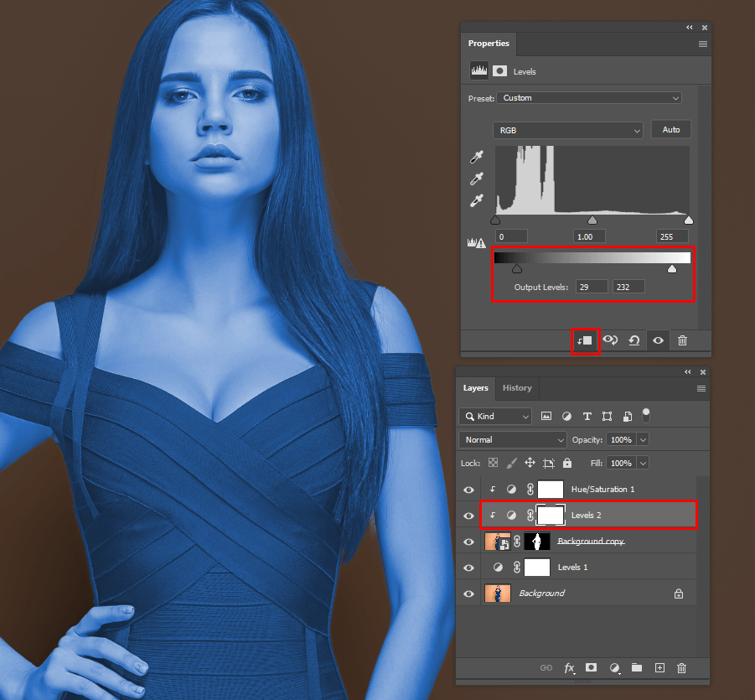Viewport: 755px width, 700px height.
Task: Click the output level field showing 29
Action: click(592, 288)
